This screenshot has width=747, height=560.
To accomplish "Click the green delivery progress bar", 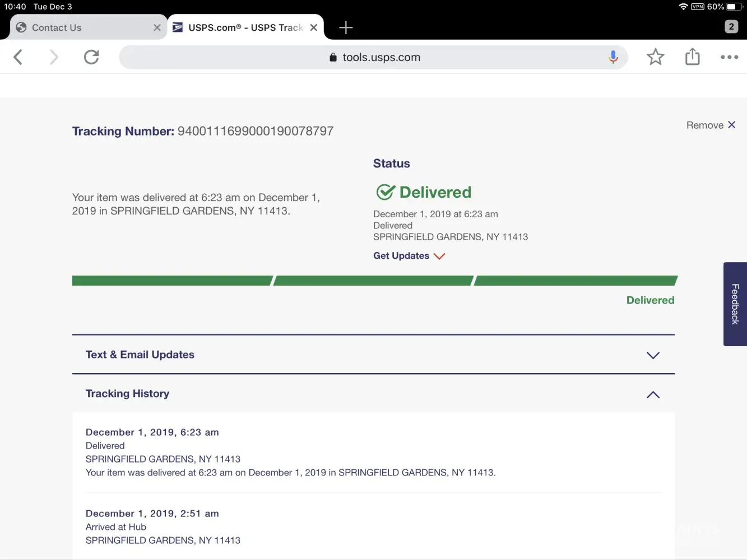I will (374, 281).
